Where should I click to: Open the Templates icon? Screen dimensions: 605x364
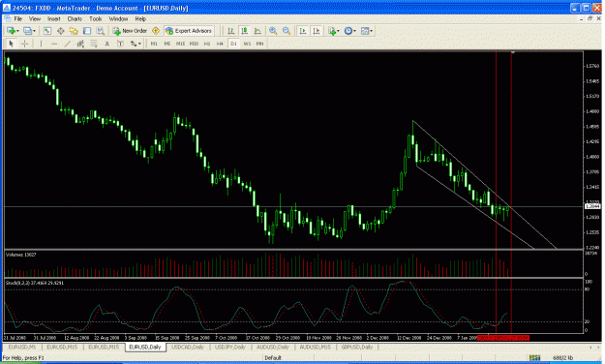tap(365, 31)
